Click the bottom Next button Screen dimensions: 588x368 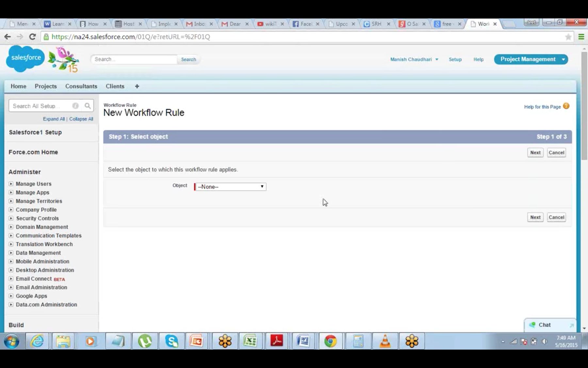click(535, 217)
